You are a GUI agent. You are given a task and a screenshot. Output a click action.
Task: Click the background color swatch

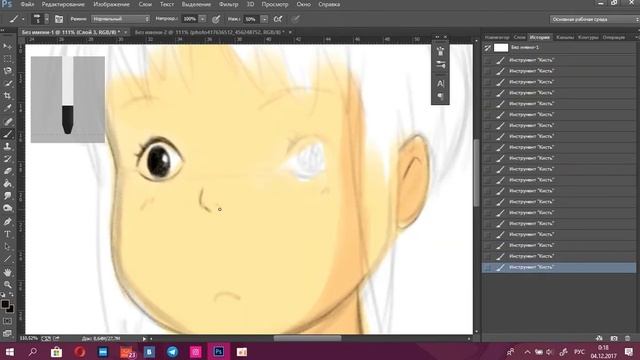11,309
